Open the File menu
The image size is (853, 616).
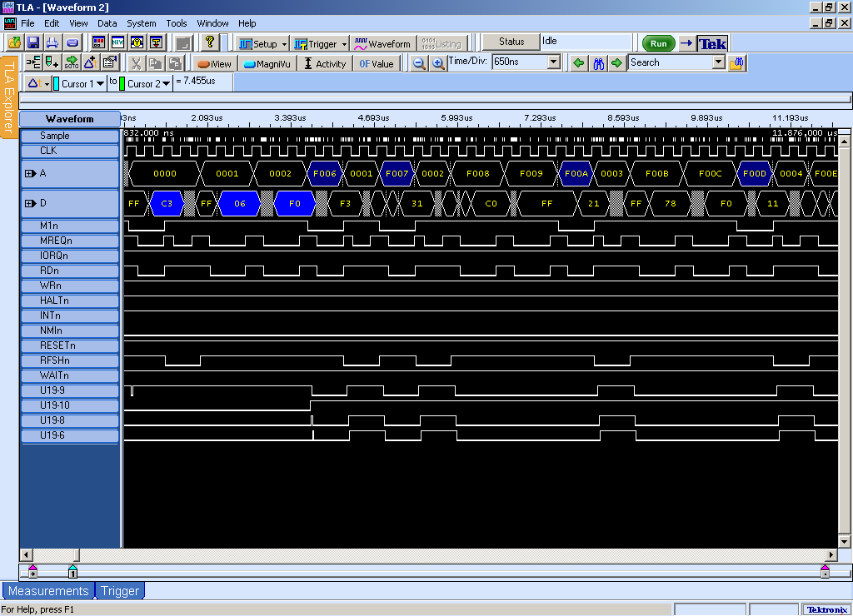[x=27, y=23]
